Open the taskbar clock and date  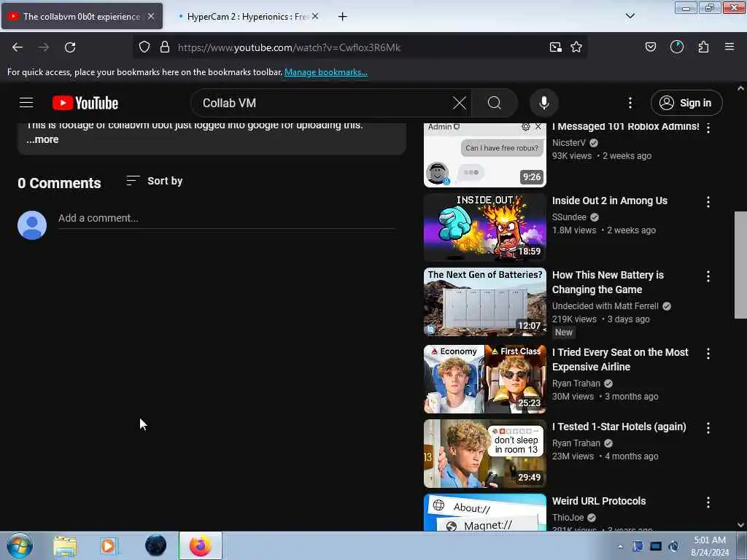tap(710, 545)
